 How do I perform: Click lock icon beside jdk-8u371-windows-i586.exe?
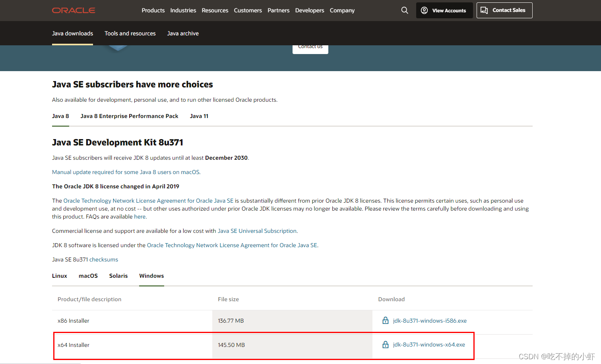tap(385, 320)
